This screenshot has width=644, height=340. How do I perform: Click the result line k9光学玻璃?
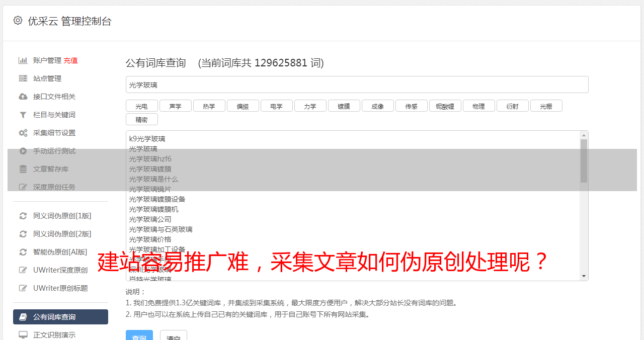147,139
